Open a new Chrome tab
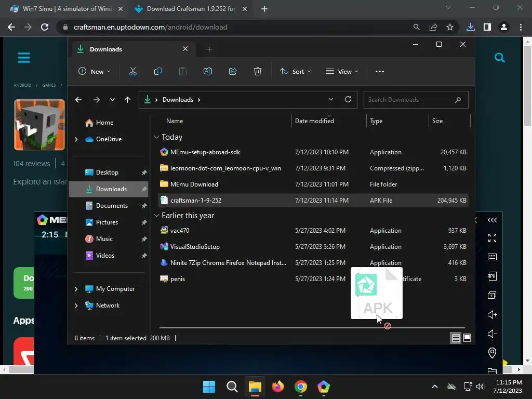The height and width of the screenshot is (399, 532). point(264,9)
